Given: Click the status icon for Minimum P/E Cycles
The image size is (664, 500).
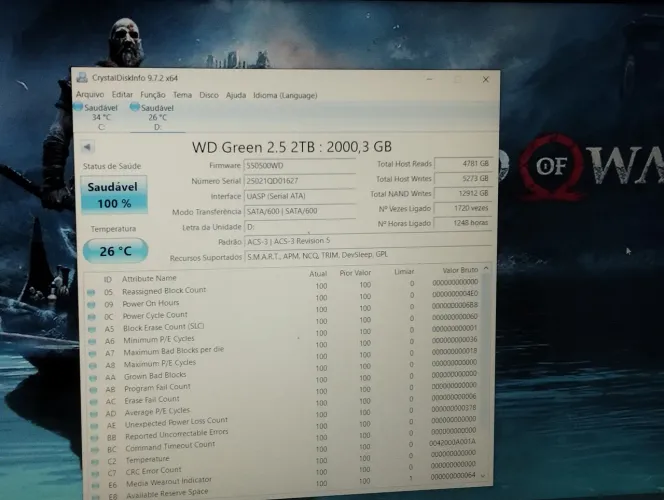Looking at the screenshot, I should [x=92, y=341].
